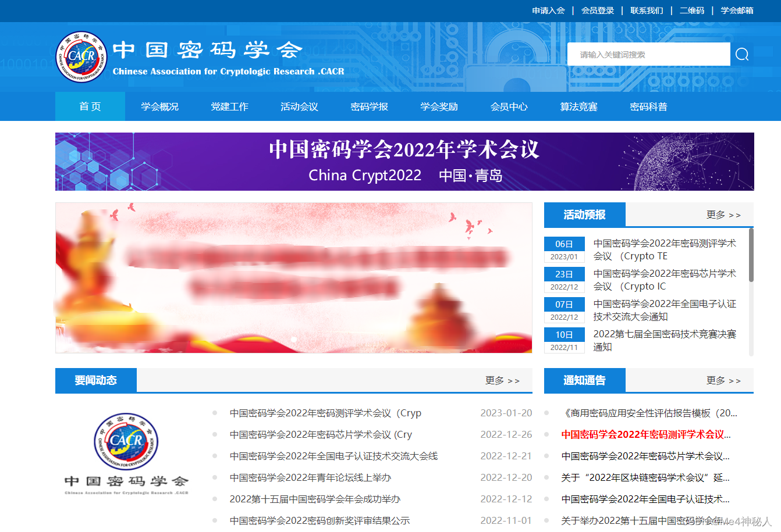This screenshot has height=532, width=781.
Task: Click the CACR logo beside news list
Action: pyautogui.click(x=126, y=454)
